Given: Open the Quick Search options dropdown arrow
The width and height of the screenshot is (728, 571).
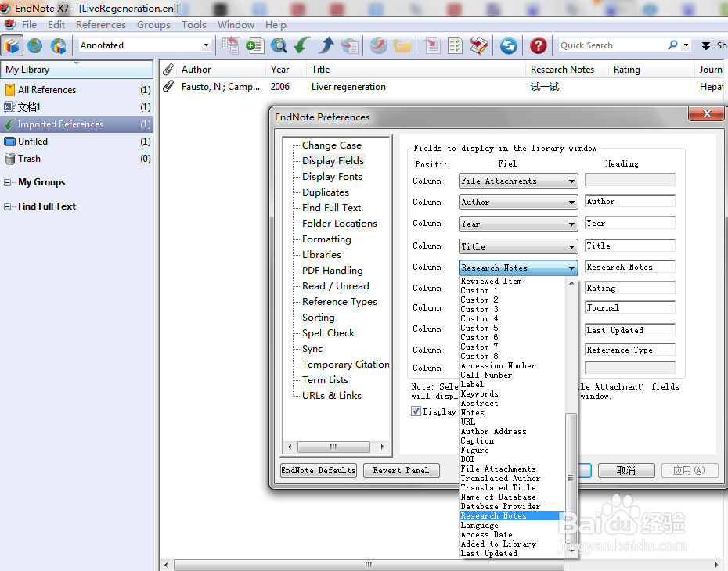Looking at the screenshot, I should pos(686,45).
